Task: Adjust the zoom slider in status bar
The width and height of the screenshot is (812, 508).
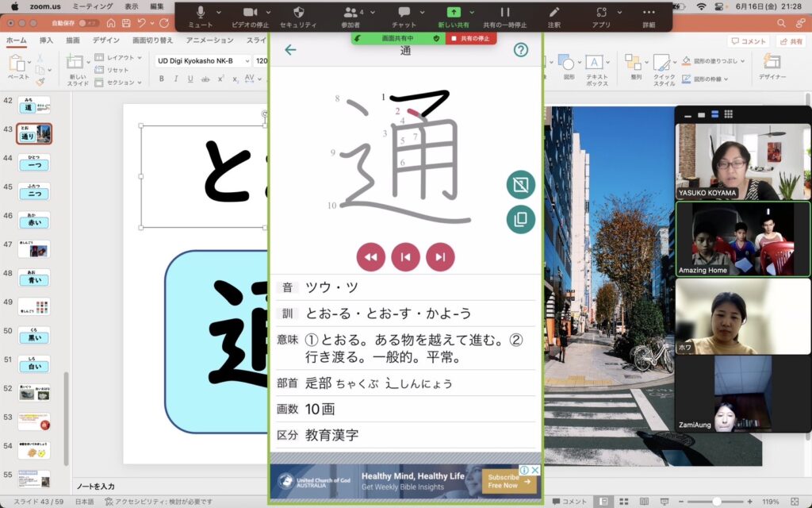Action: click(x=716, y=502)
